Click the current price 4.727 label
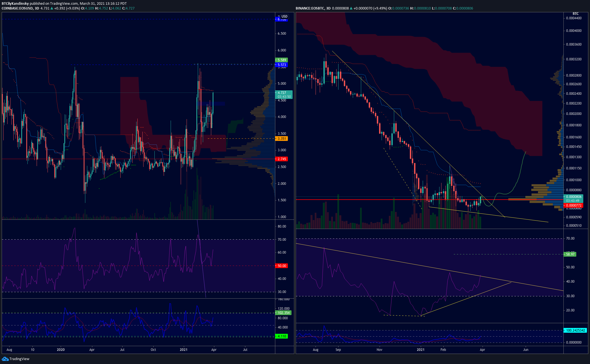Image resolution: width=590 pixels, height=364 pixels. point(282,93)
